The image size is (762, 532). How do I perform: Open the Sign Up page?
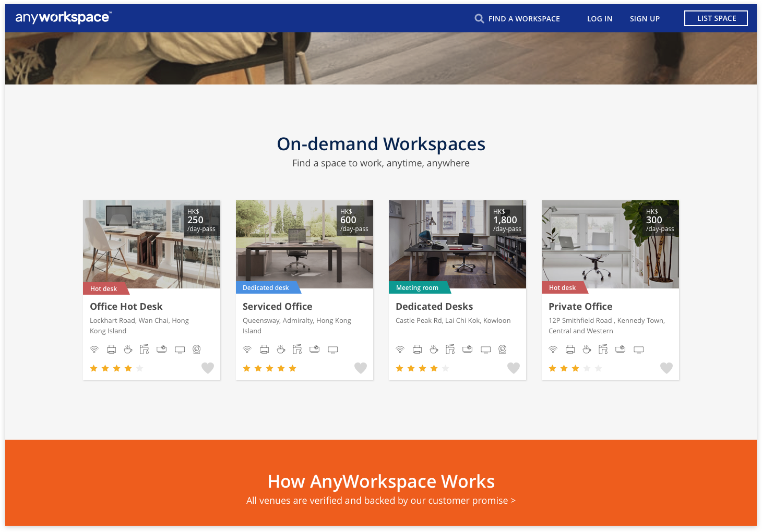tap(645, 19)
